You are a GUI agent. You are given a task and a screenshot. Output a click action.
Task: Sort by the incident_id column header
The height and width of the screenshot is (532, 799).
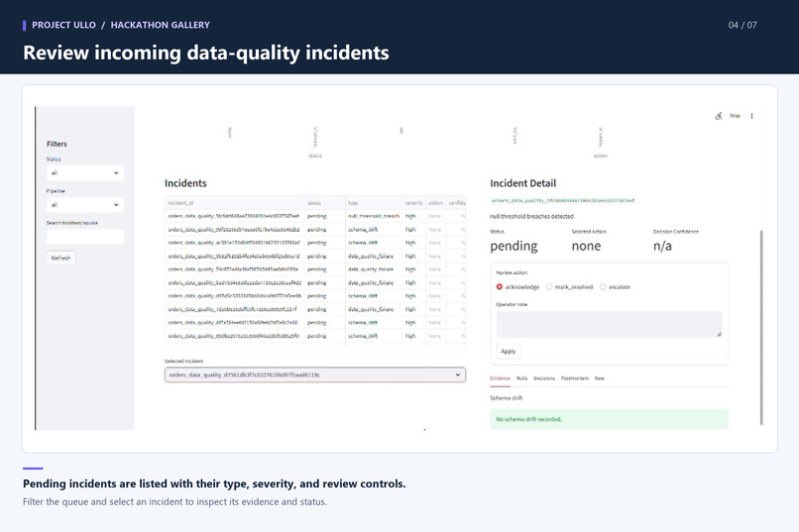coord(235,203)
